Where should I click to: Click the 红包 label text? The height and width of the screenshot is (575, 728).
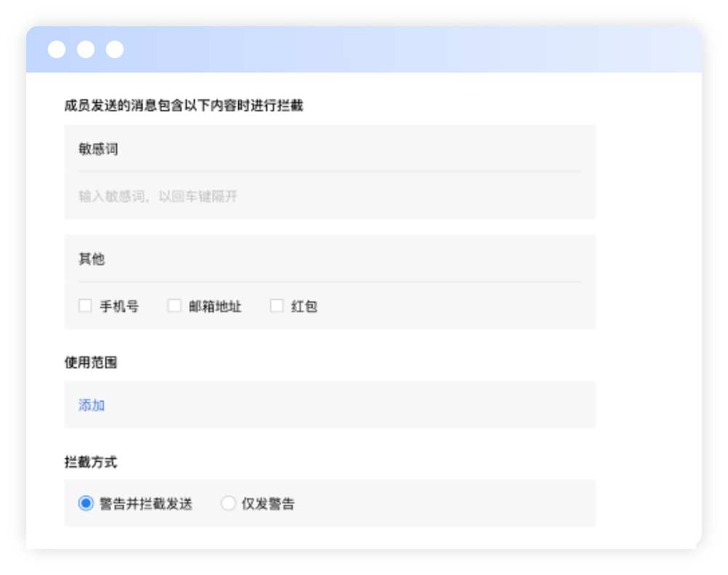point(304,306)
